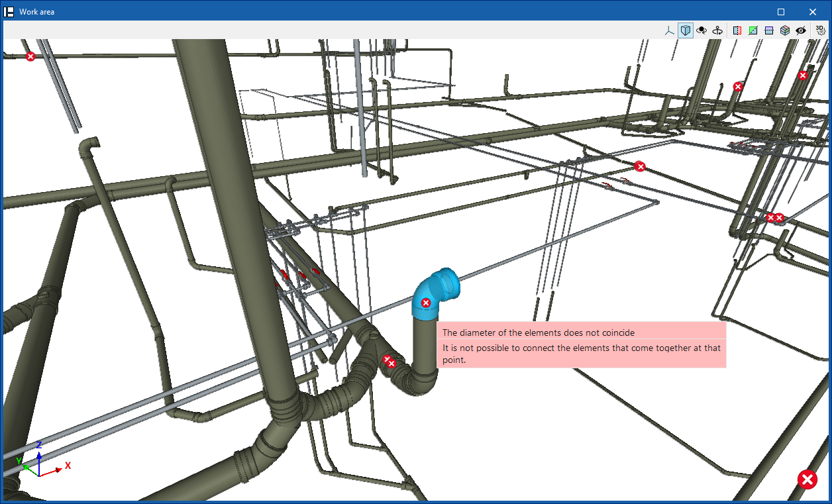Screen dimensions: 832x504
Task: Choose the horizontal dashed section icon
Action: (769, 30)
